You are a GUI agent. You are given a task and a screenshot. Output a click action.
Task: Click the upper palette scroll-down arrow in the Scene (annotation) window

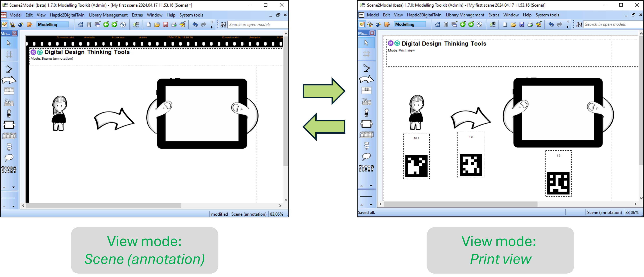click(13, 187)
